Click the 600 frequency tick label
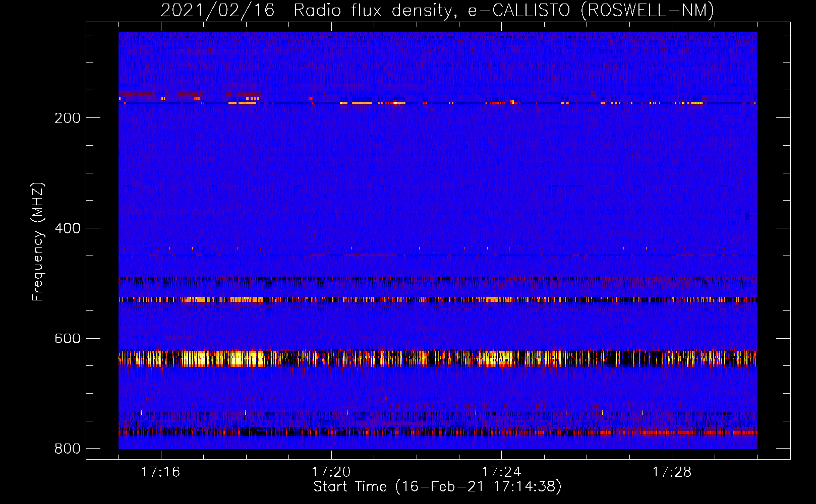This screenshot has height=504, width=816. click(68, 338)
